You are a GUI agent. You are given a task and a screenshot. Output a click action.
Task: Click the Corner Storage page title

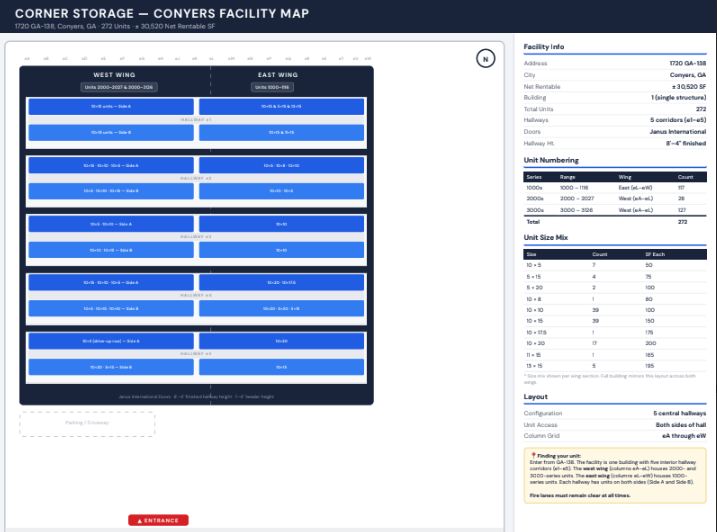[162, 14]
